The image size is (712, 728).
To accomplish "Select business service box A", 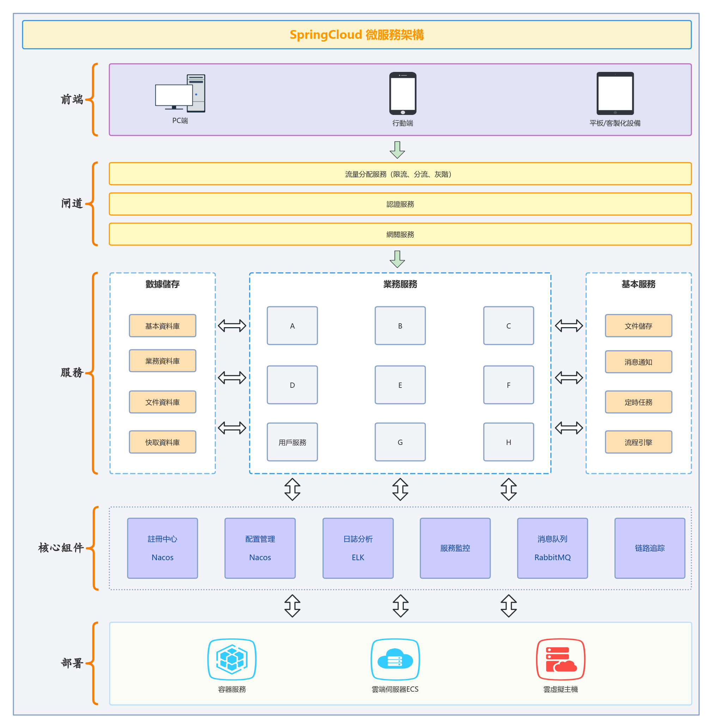I will click(x=292, y=326).
